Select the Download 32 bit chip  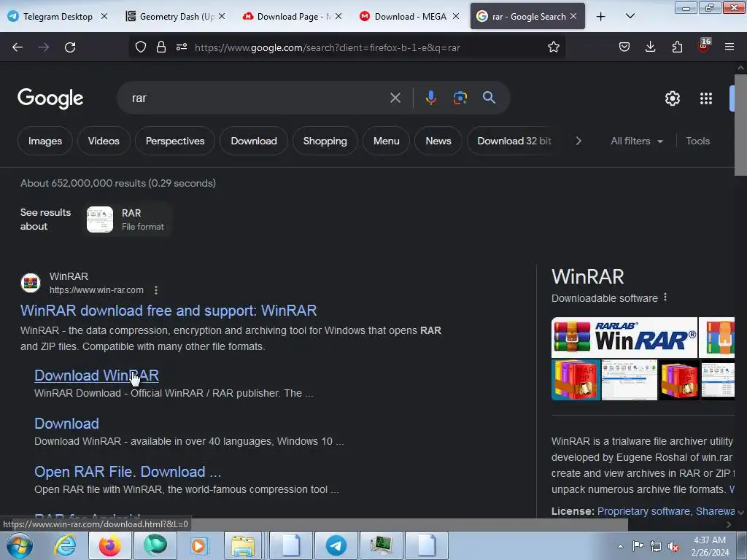coord(514,141)
